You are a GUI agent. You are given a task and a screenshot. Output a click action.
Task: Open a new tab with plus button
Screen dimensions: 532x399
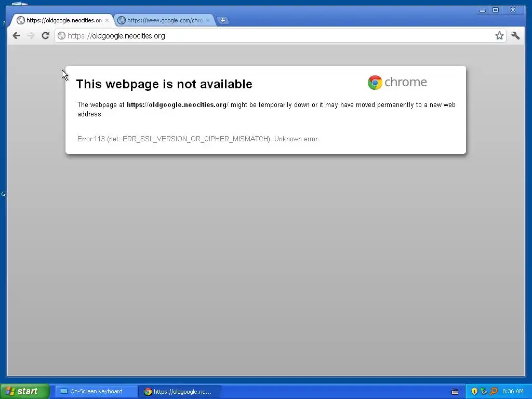222,20
